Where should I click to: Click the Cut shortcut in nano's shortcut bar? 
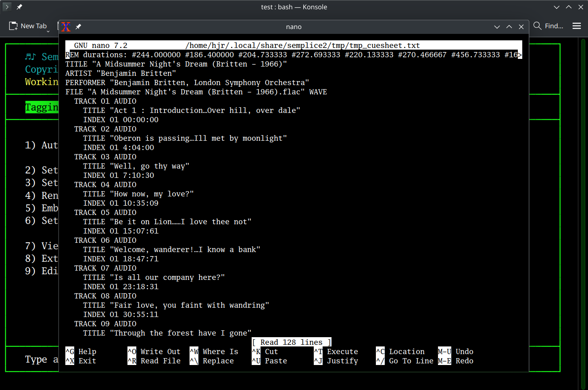[271, 351]
